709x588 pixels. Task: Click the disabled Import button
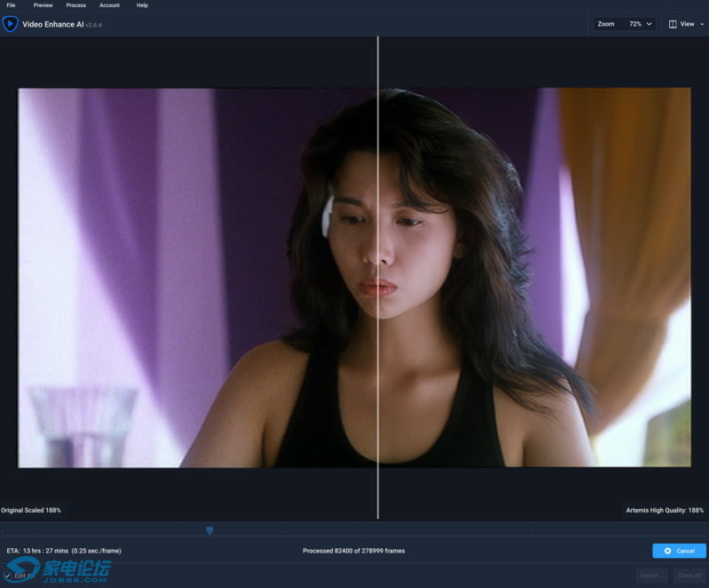[x=651, y=576]
